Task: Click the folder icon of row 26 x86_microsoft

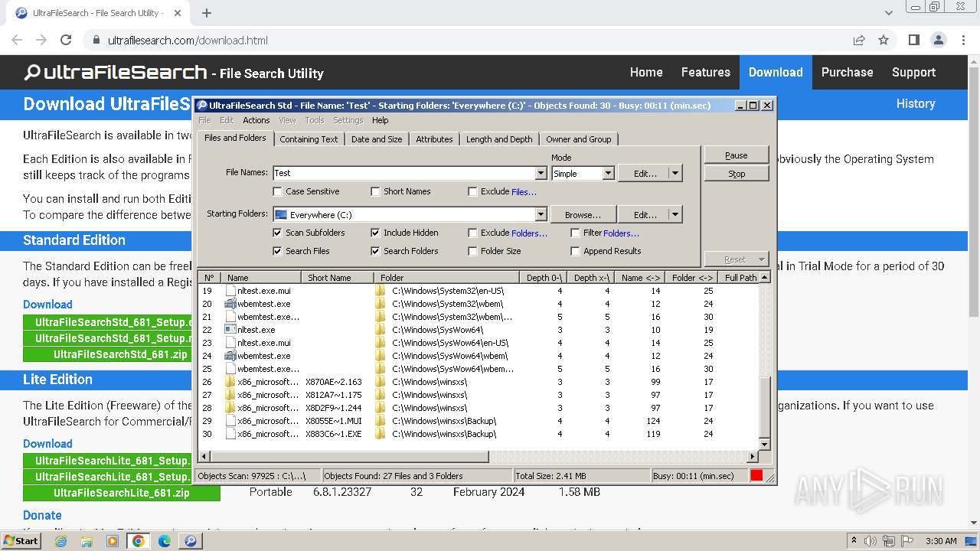Action: [230, 382]
